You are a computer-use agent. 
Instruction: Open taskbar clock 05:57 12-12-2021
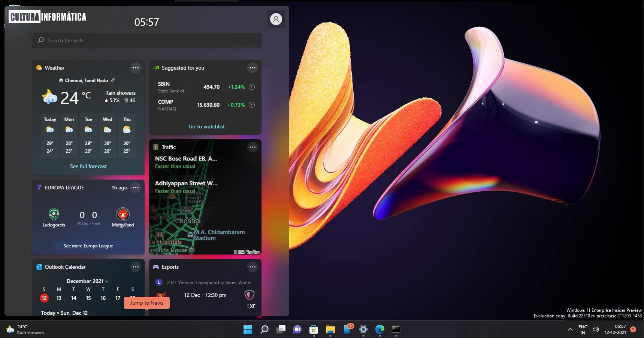[x=615, y=329]
